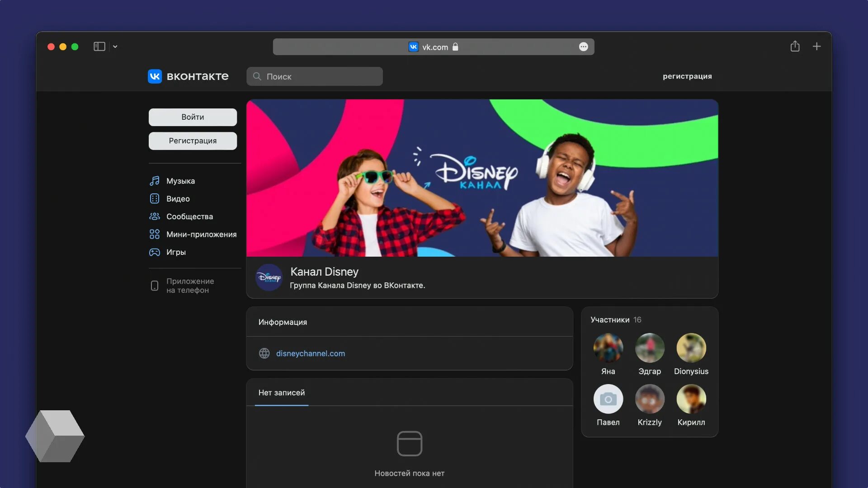Click the Музыка note icon
The image size is (868, 488).
(x=155, y=181)
